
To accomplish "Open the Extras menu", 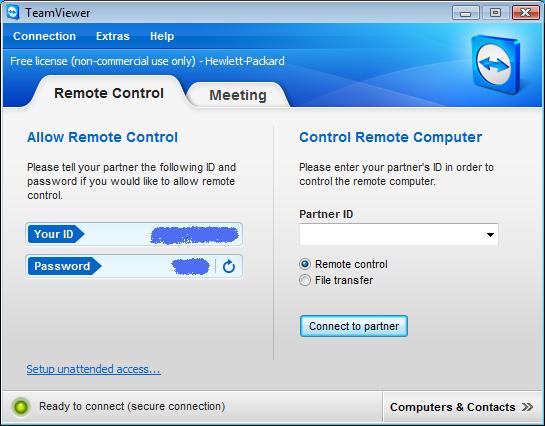I will pos(113,36).
